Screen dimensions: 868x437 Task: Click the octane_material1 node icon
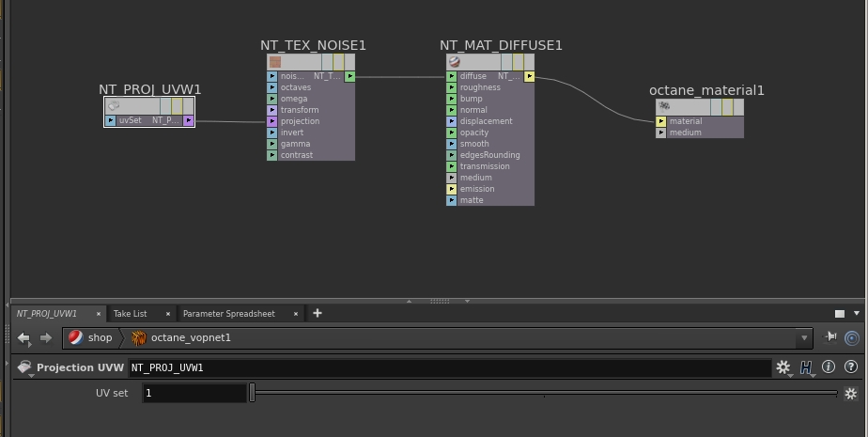[664, 106]
